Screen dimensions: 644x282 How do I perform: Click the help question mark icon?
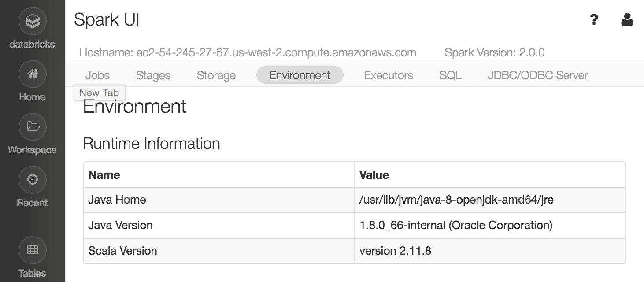click(x=594, y=20)
